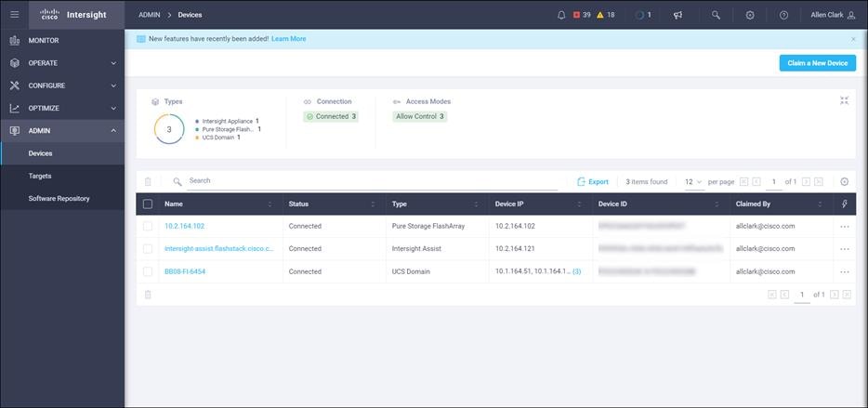Image resolution: width=868 pixels, height=408 pixels.
Task: Select Software Repository in the sidebar
Action: (62, 199)
